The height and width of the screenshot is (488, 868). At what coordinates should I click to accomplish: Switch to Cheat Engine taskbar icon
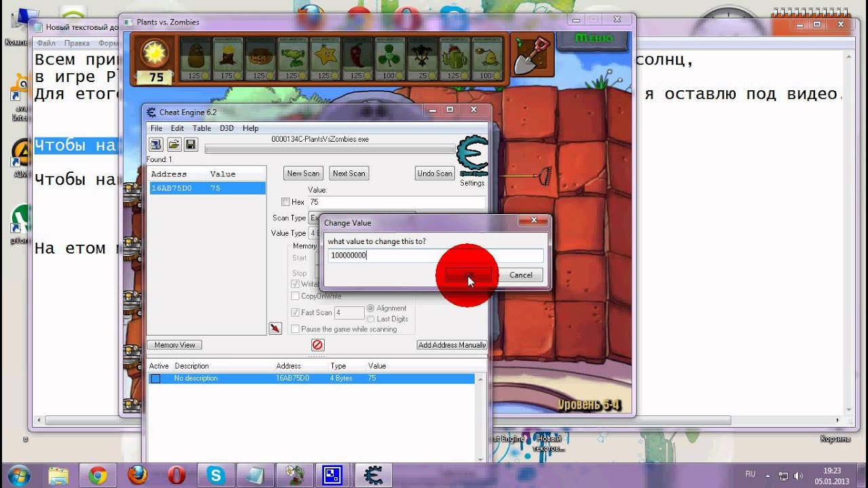tap(374, 476)
